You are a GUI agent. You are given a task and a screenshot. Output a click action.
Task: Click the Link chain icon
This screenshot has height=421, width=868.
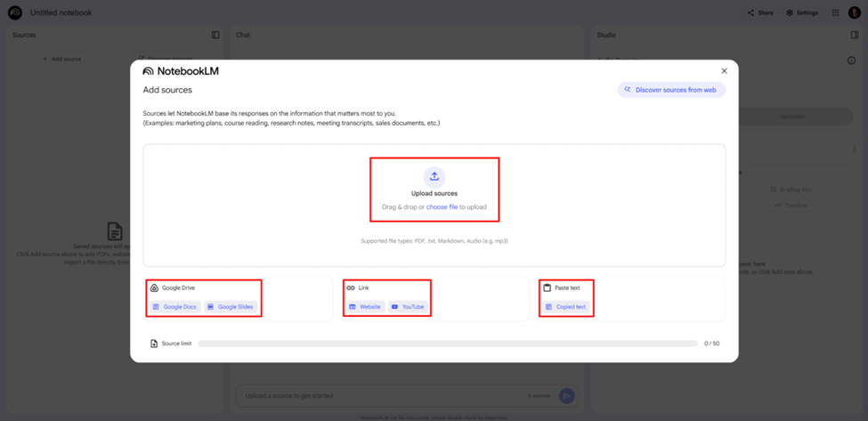point(351,288)
